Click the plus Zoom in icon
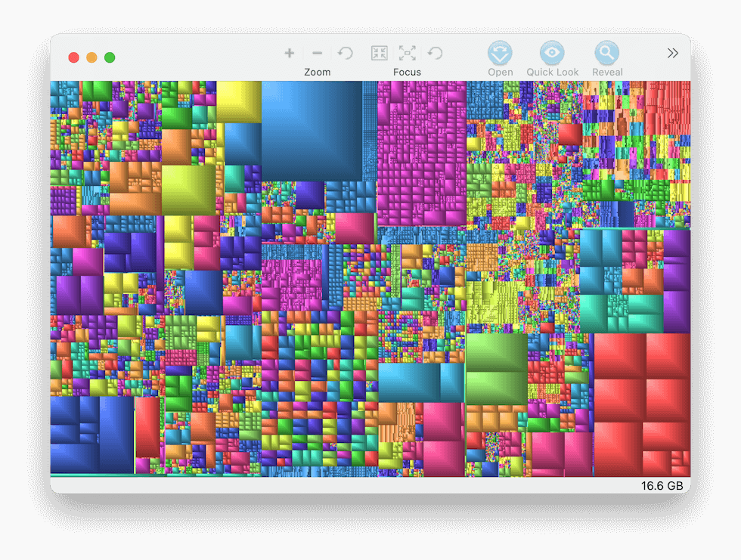The height and width of the screenshot is (560, 741). coord(289,53)
